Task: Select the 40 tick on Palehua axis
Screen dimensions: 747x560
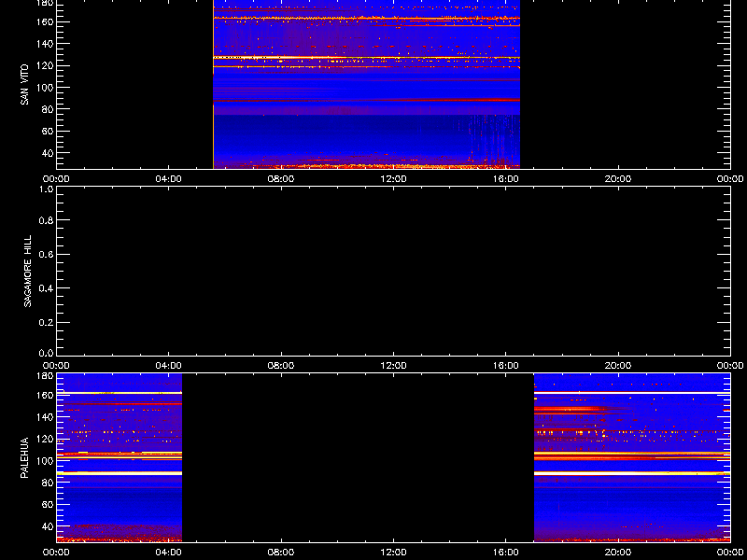Action: (48, 526)
